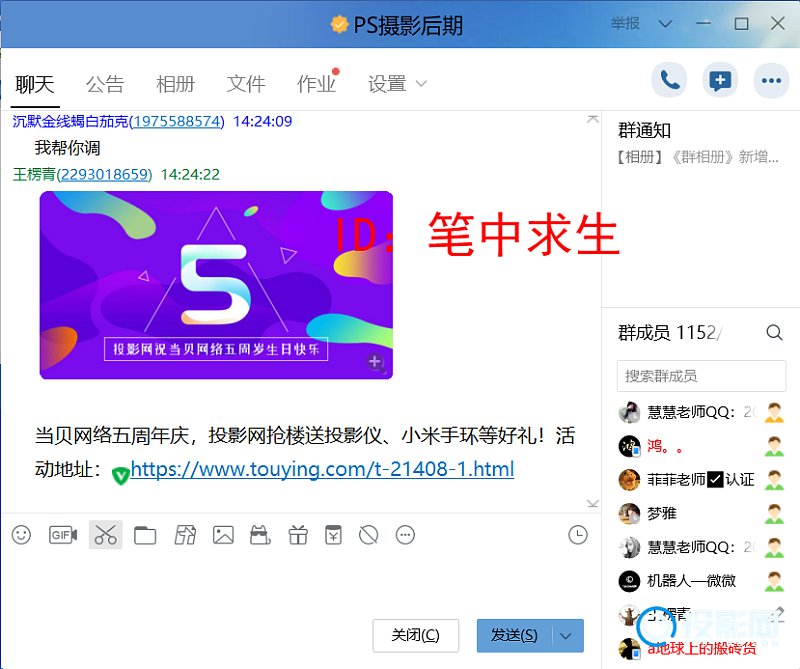This screenshot has width=800, height=669.
Task: Click the red packet yen icon
Action: (x=333, y=535)
